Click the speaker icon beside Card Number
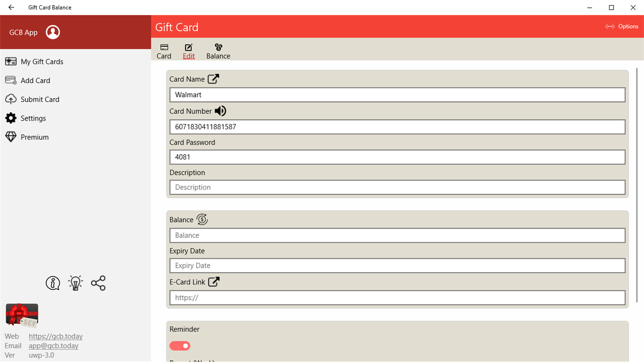This screenshot has height=362, width=644. click(x=220, y=111)
